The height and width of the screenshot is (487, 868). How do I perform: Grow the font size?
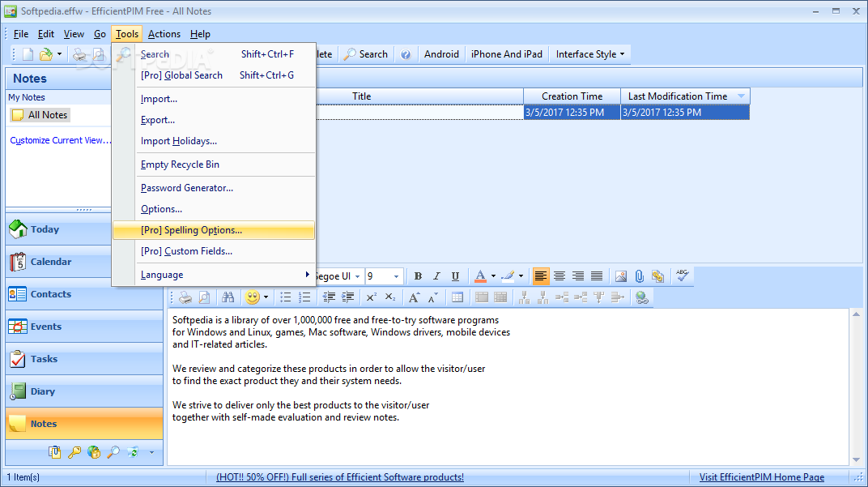414,297
